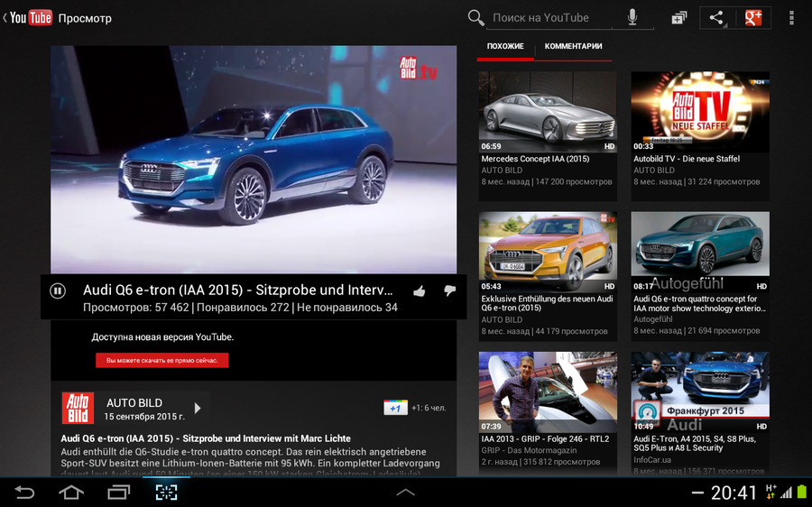The width and height of the screenshot is (812, 507).
Task: Switch to the КОММЕНТАРИИ tab
Action: click(573, 47)
